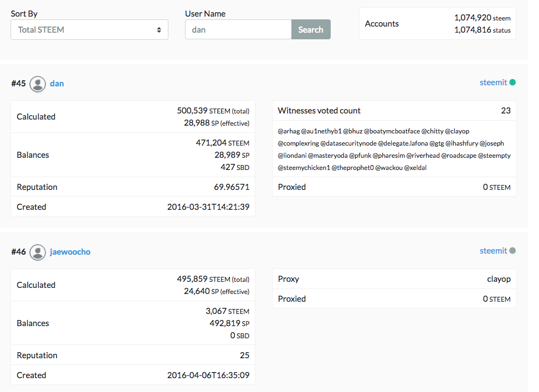Click gray status dot next to jaewoocho's steemit
Image resolution: width=539 pixels, height=392 pixels.
[512, 251]
